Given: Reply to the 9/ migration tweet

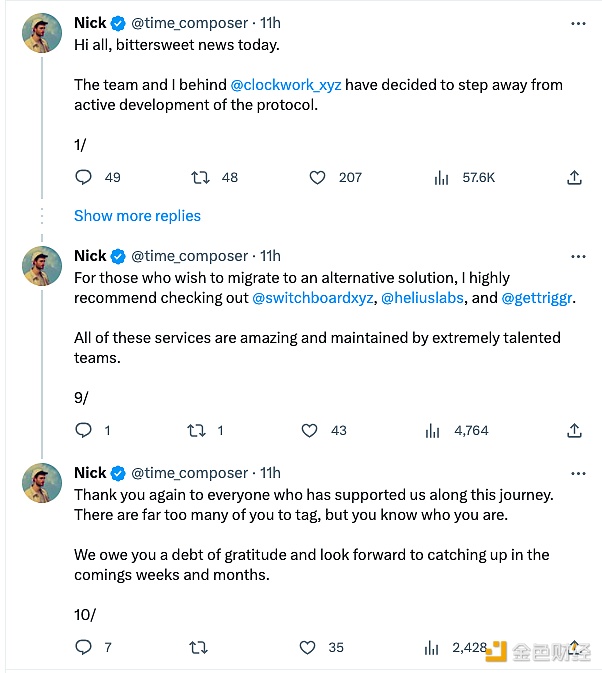Looking at the screenshot, I should tap(84, 431).
